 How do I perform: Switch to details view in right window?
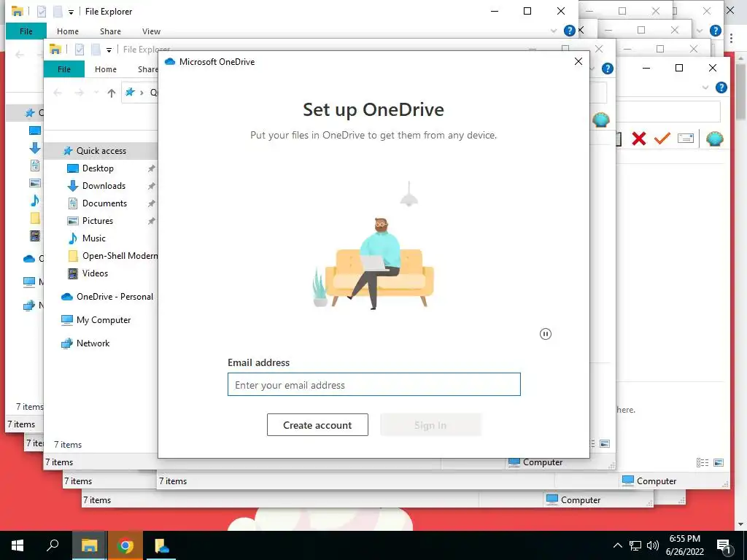703,463
